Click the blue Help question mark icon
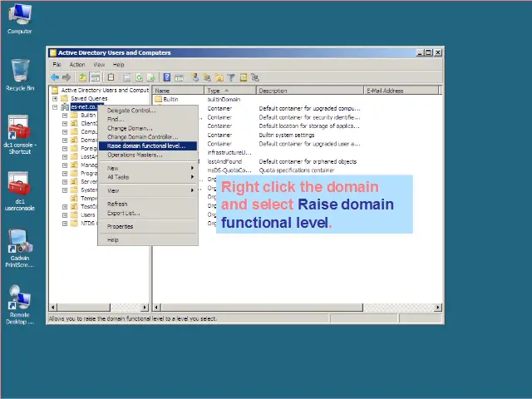532x399 pixels. (x=166, y=77)
